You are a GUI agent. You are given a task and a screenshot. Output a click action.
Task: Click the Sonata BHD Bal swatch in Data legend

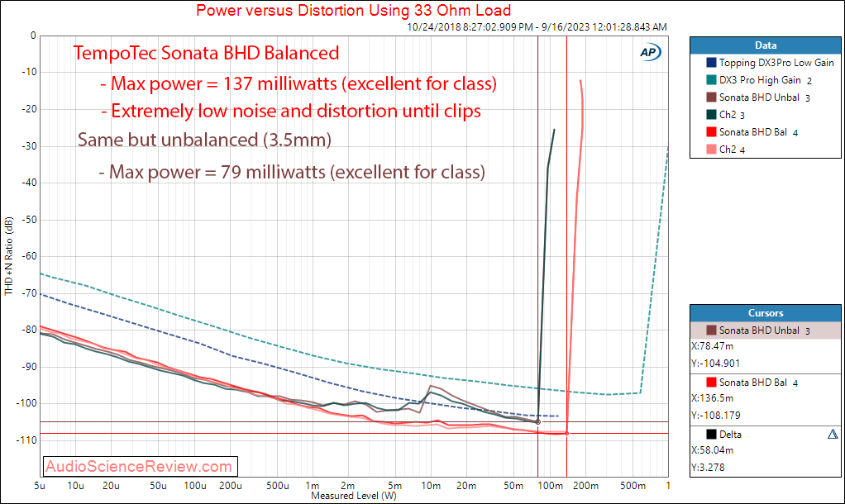711,131
